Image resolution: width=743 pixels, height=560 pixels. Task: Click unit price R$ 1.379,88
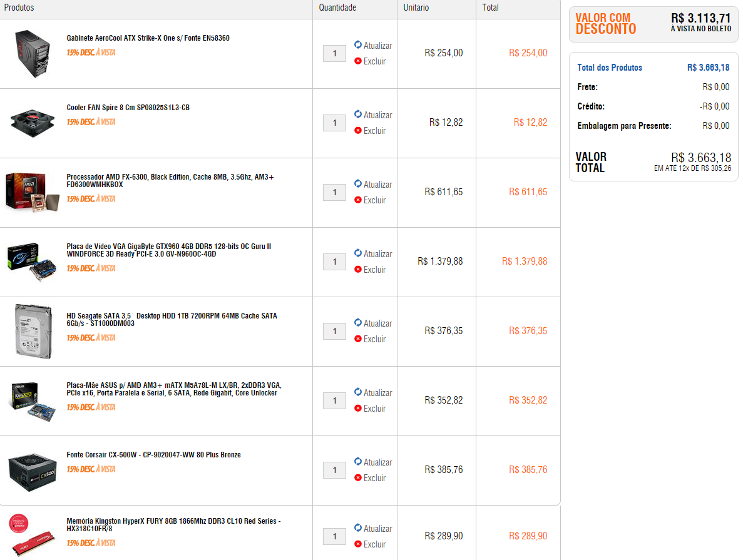pyautogui.click(x=440, y=262)
